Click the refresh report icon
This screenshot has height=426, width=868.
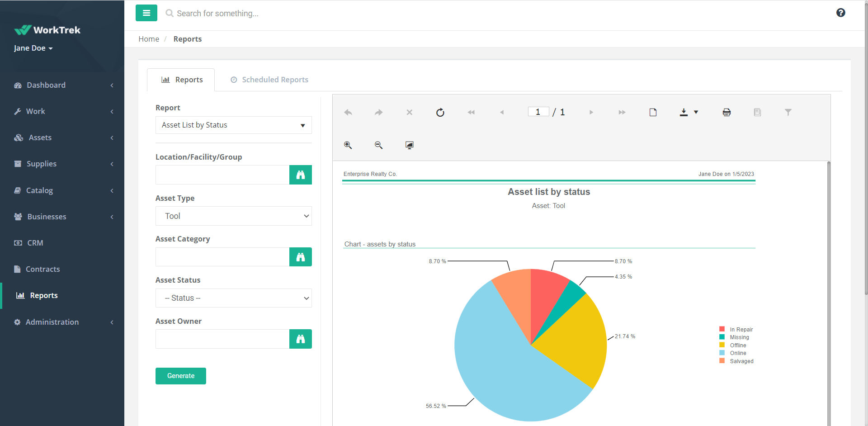pos(440,112)
